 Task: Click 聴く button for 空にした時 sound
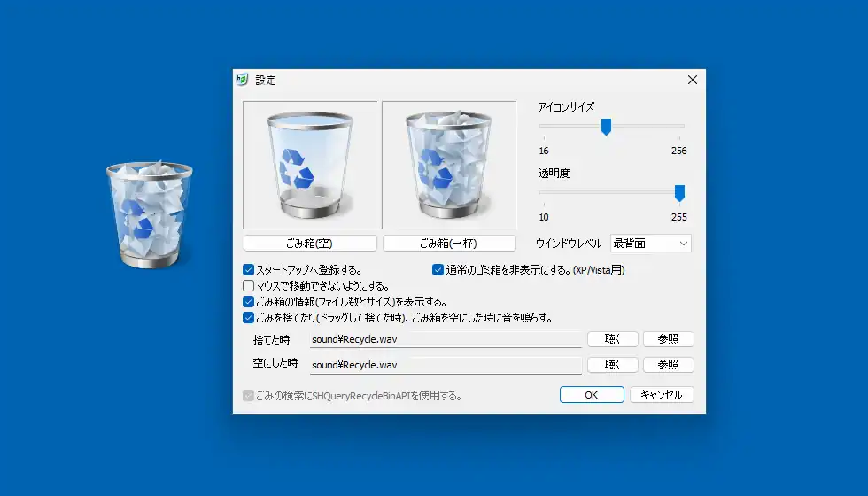click(x=613, y=365)
